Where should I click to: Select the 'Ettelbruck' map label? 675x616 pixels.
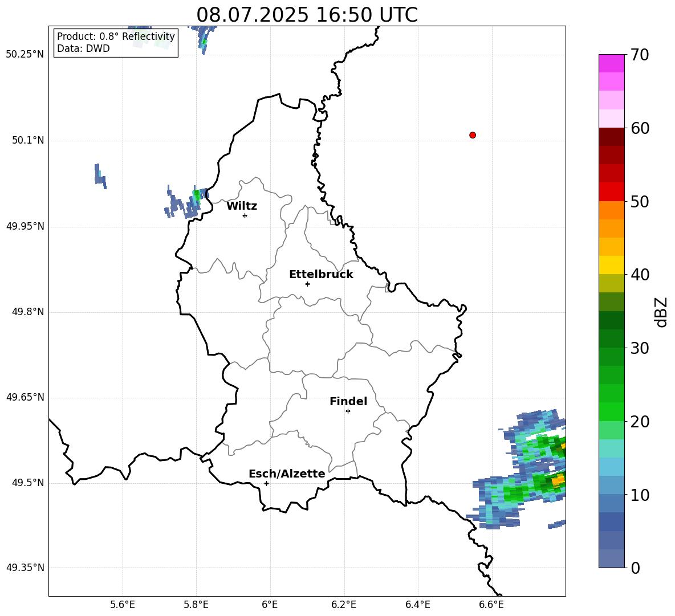(x=321, y=275)
